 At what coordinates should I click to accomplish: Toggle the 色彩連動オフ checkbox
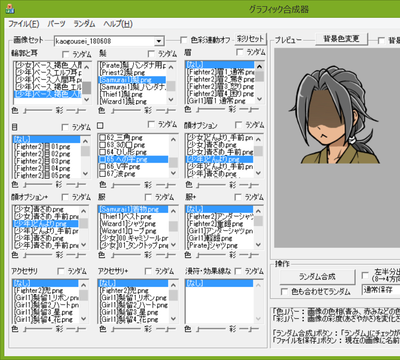(x=183, y=40)
